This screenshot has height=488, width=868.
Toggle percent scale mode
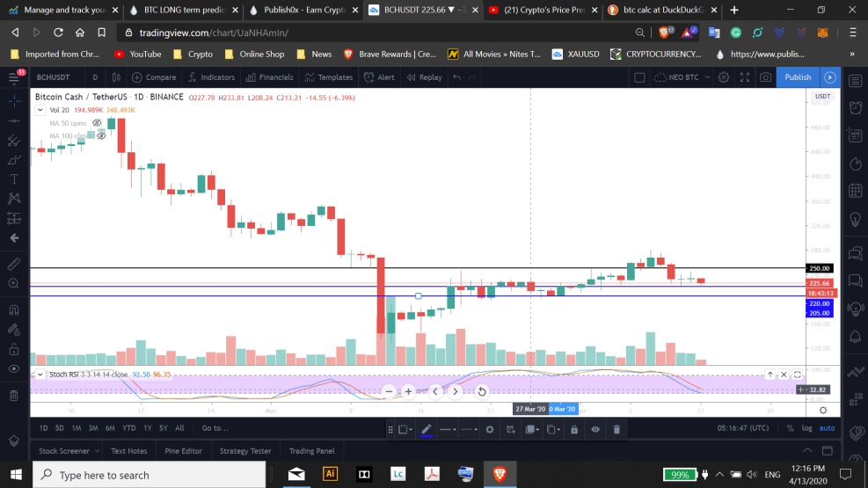coord(790,428)
